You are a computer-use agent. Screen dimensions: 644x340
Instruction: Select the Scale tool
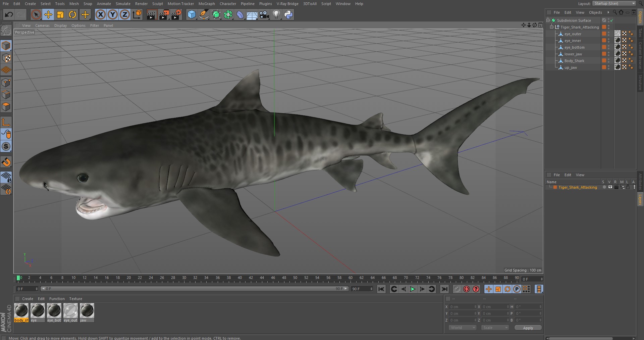[x=60, y=14]
